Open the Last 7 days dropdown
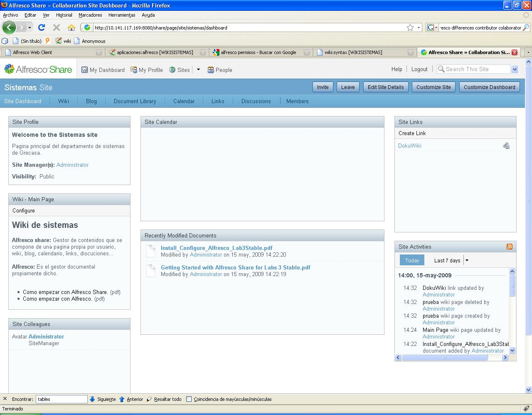 467,260
